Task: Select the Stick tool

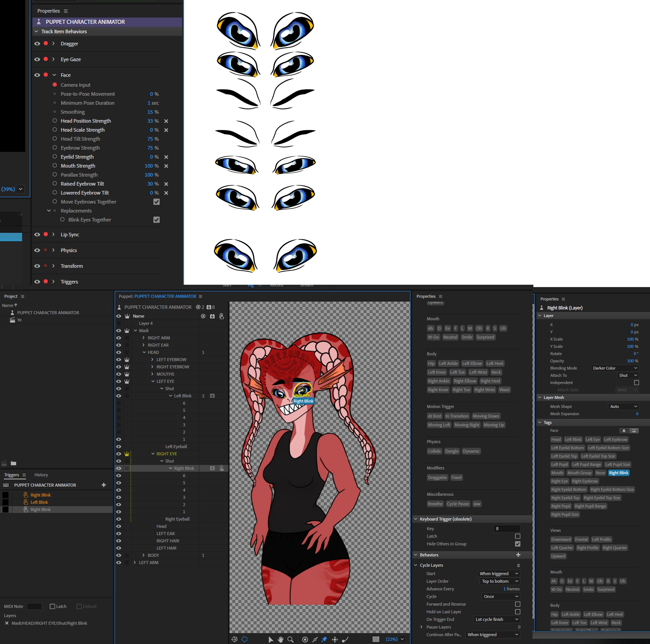Action: coord(315,639)
